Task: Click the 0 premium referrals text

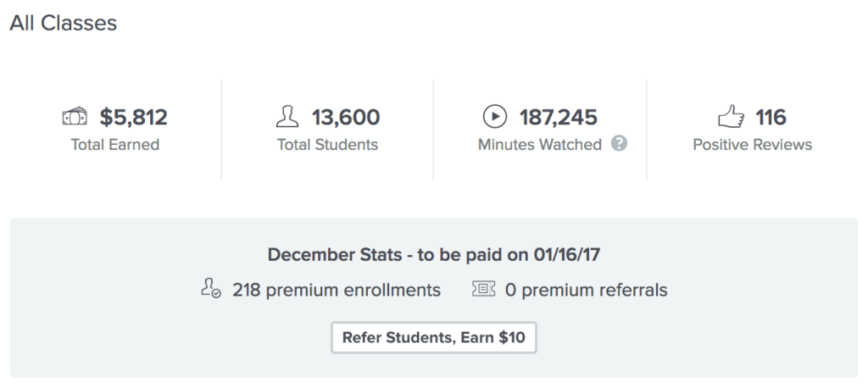Action: (586, 291)
